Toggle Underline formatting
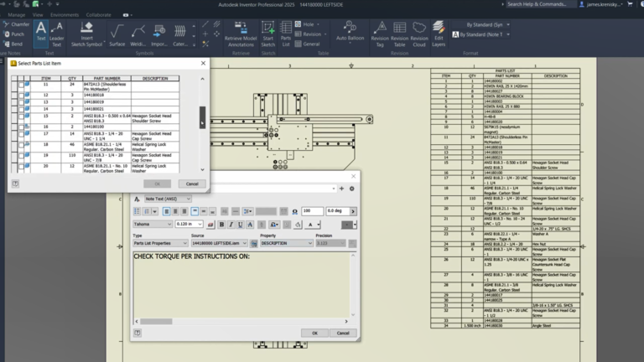644x362 pixels. pos(241,225)
